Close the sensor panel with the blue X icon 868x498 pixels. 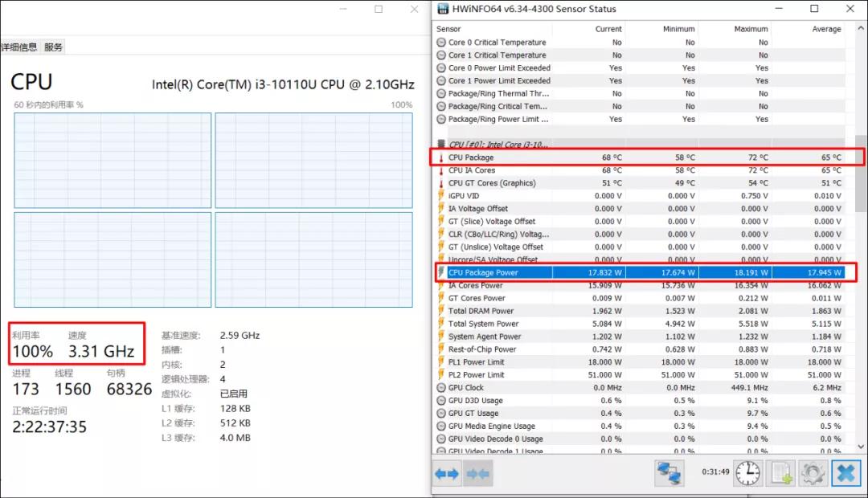click(x=845, y=473)
